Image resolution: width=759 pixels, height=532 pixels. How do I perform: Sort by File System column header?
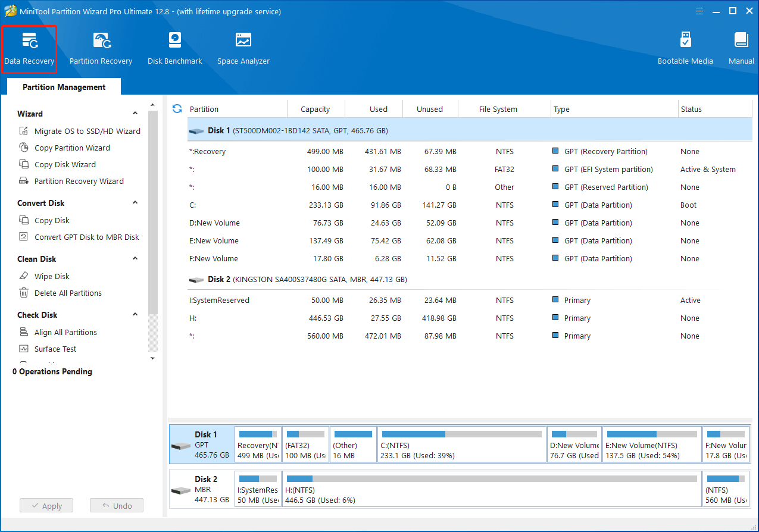(504, 109)
